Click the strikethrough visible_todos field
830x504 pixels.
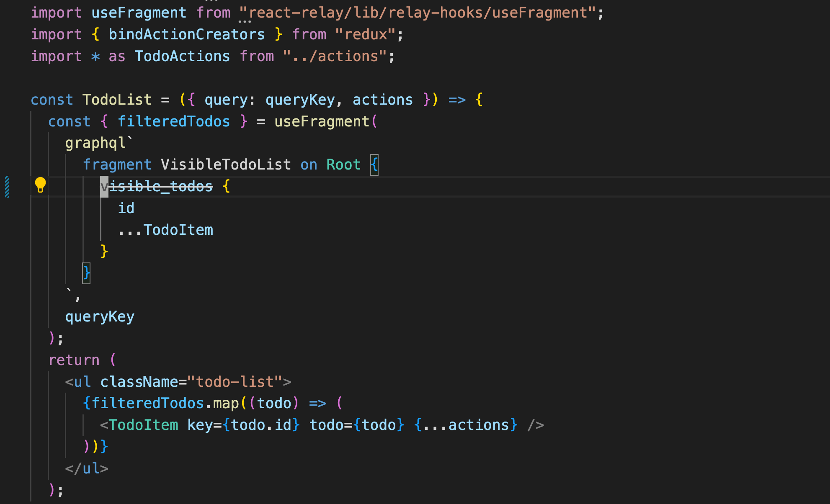(157, 186)
